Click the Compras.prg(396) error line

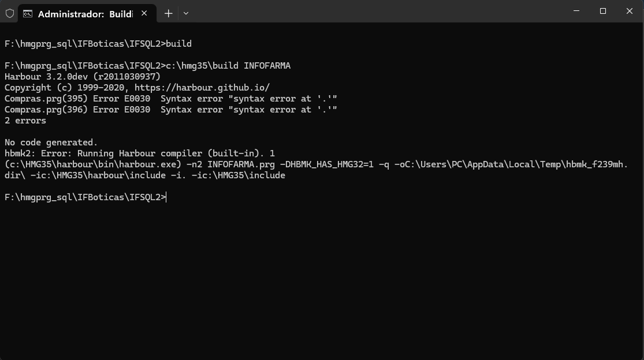tap(171, 110)
